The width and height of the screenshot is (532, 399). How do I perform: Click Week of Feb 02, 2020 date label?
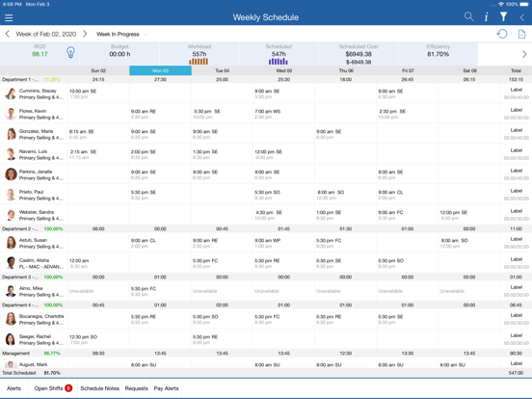click(46, 34)
